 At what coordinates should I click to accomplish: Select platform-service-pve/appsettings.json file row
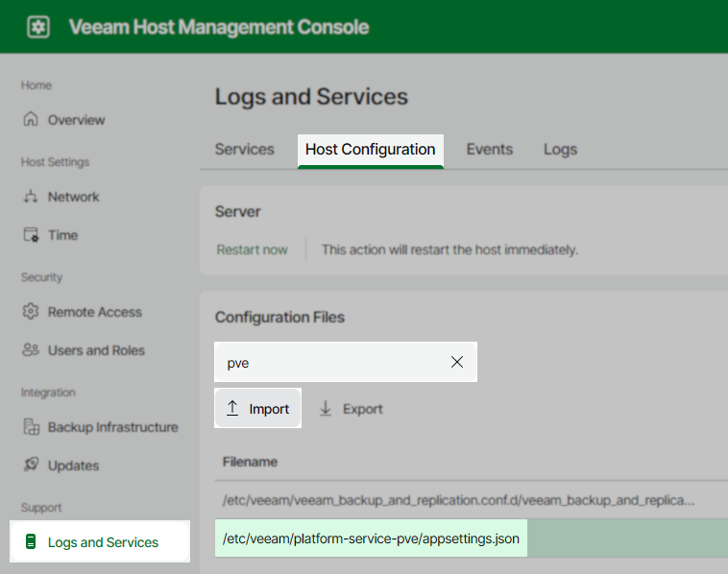click(x=472, y=538)
